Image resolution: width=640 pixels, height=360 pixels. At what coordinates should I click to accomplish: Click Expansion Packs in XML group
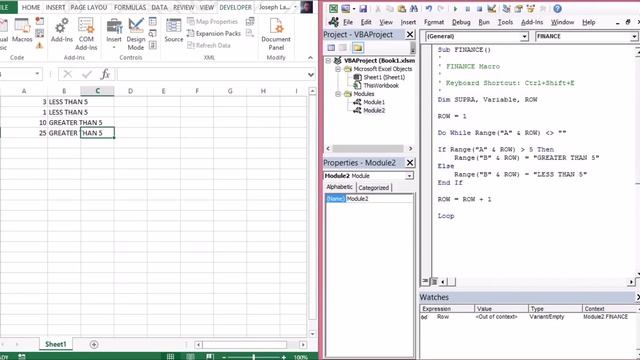(x=213, y=33)
